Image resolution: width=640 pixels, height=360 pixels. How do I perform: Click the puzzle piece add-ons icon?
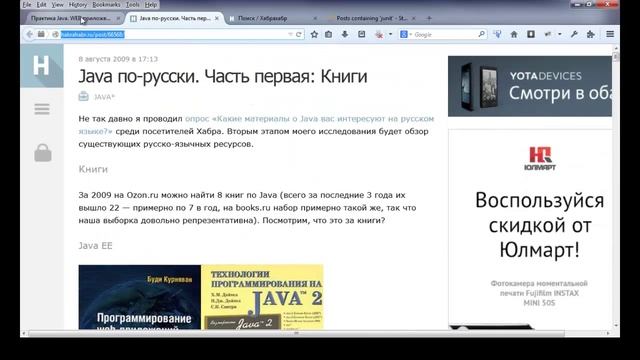[591, 35]
